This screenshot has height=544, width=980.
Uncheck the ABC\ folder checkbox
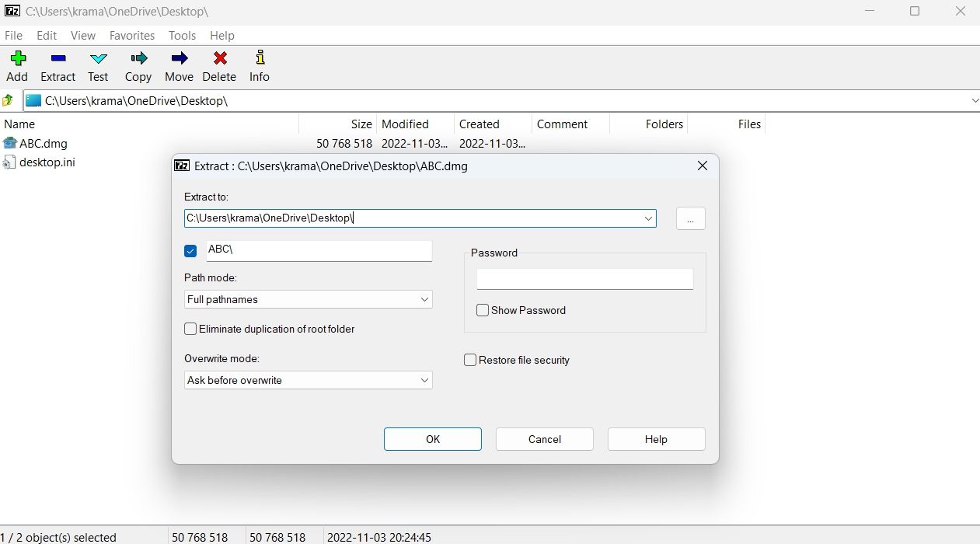190,250
